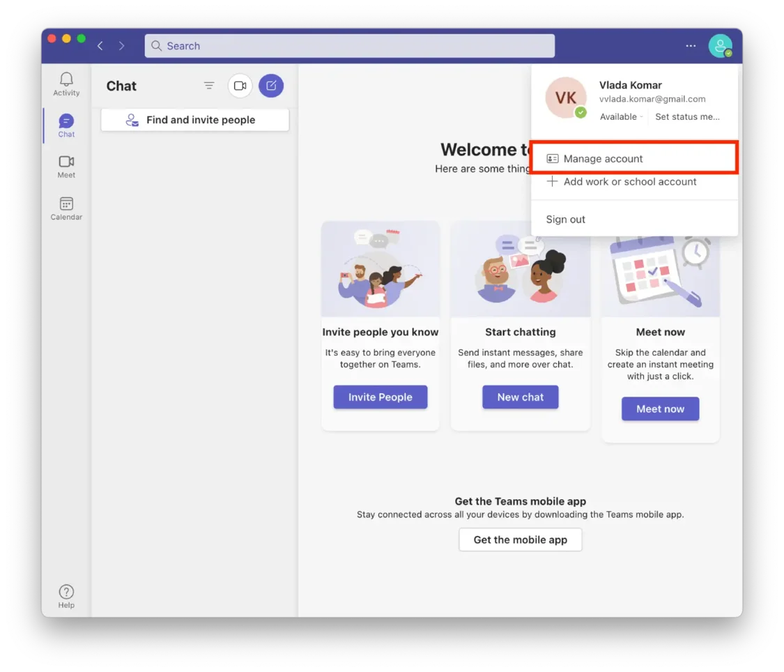Click the vvlada.komar@gmail.com email
This screenshot has height=672, width=784.
click(652, 99)
